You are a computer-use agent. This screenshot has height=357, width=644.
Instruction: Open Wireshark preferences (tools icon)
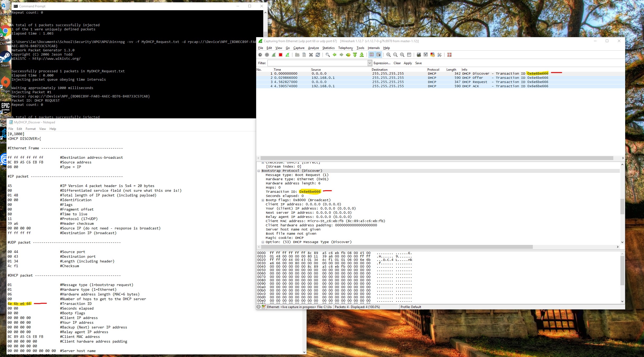(439, 55)
